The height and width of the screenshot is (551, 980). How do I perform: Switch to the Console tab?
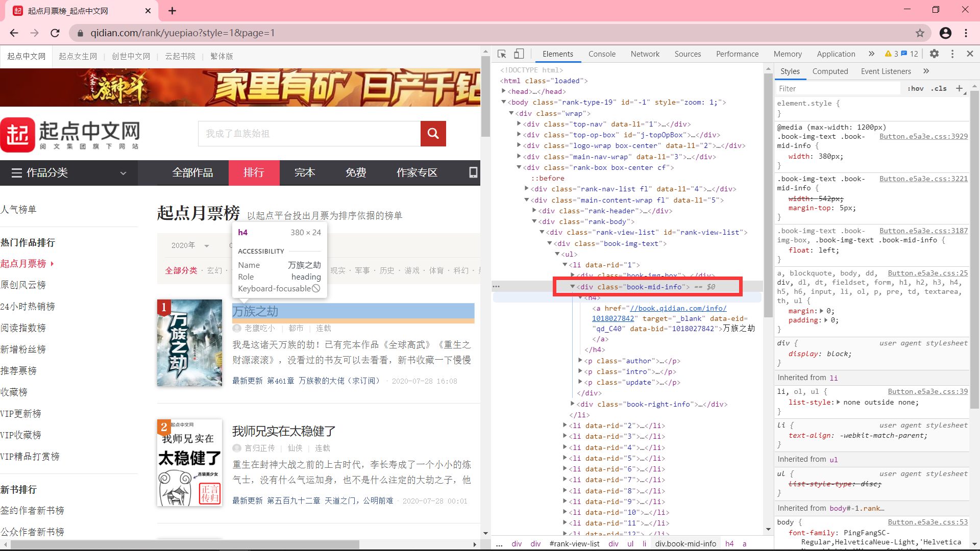pos(602,54)
